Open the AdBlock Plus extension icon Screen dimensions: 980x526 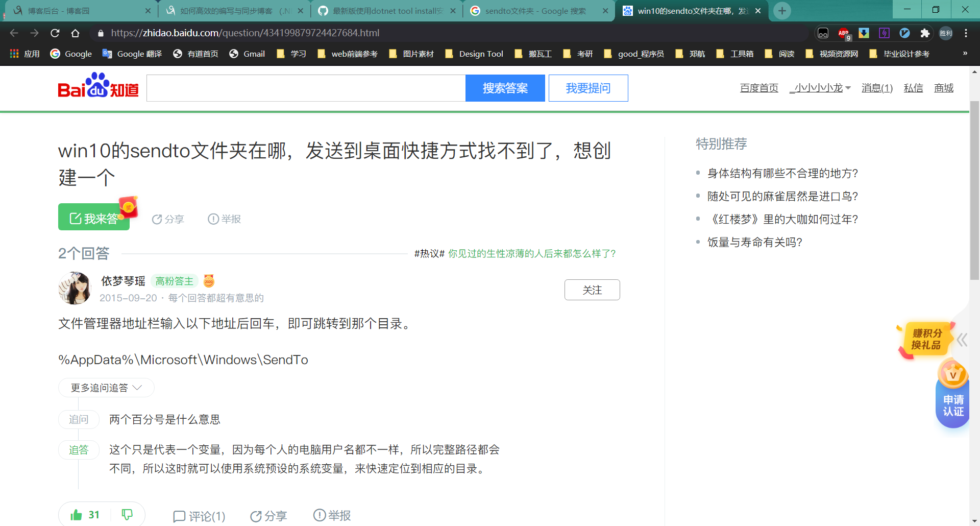[844, 33]
